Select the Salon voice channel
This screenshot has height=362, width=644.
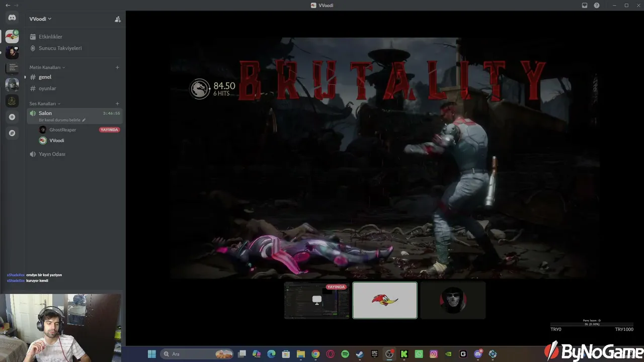click(x=75, y=116)
